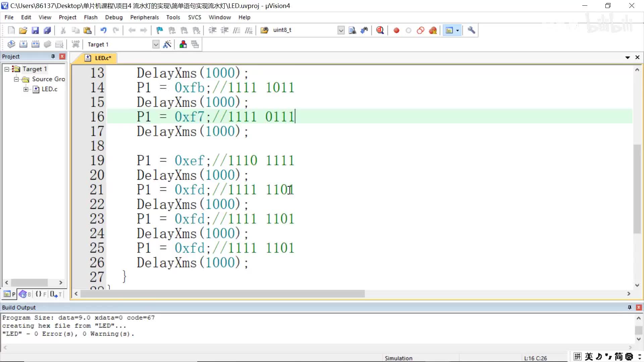Enable or disable the current breakpoint
This screenshot has height=362, width=644.
[x=409, y=31]
